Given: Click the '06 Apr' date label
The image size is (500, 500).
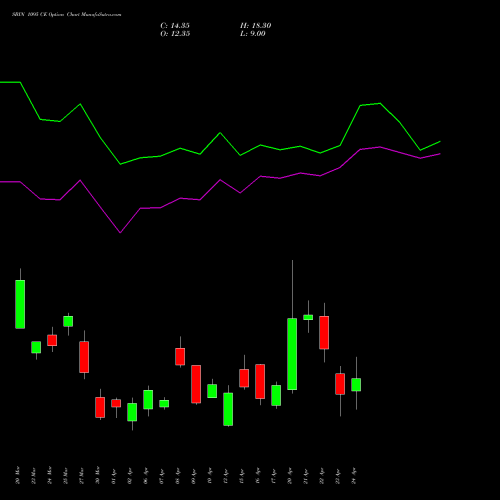Looking at the screenshot, I should tap(146, 475).
